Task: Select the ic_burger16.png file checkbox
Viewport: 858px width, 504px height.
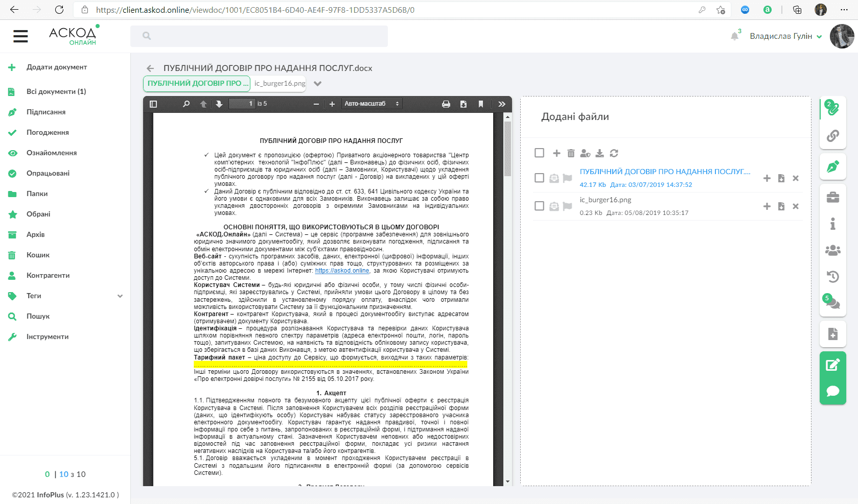Action: (539, 206)
